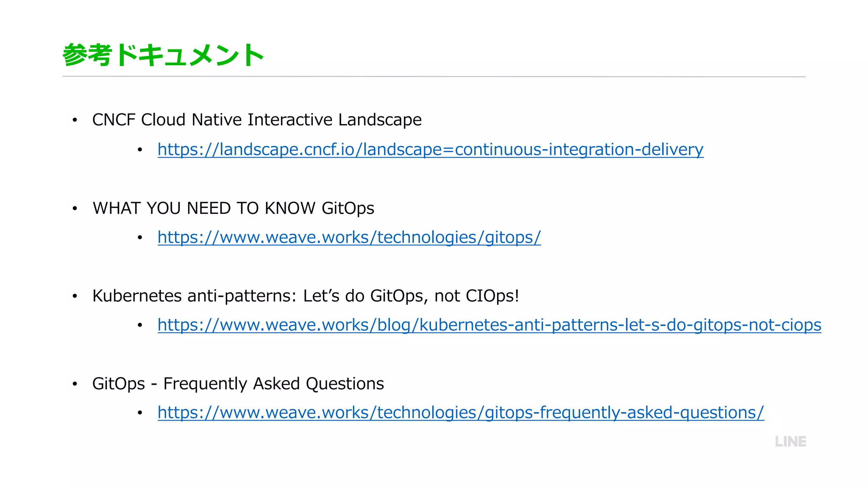Screen dimensions: 868x488
Task: Open the landscape.cncf.io continuous-integration-delivery link
Action: click(x=430, y=150)
